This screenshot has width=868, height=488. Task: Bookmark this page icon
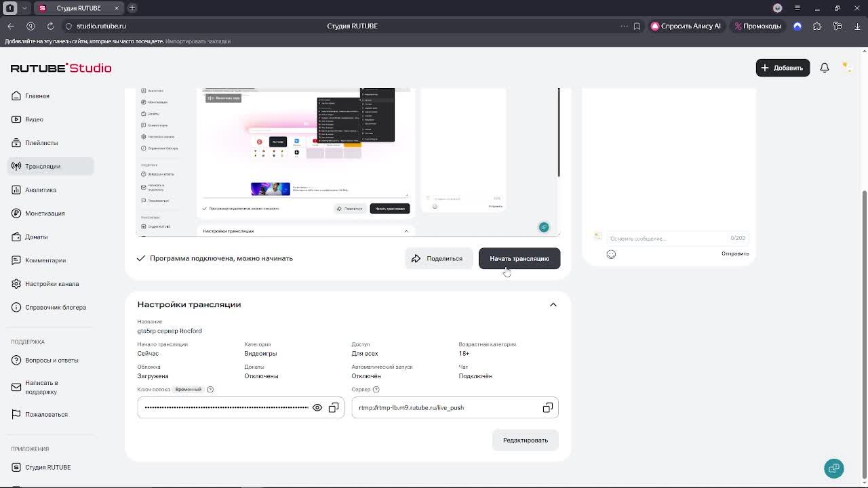(637, 26)
